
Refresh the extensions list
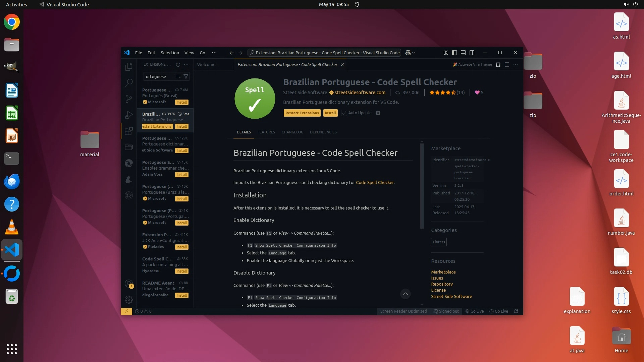178,64
